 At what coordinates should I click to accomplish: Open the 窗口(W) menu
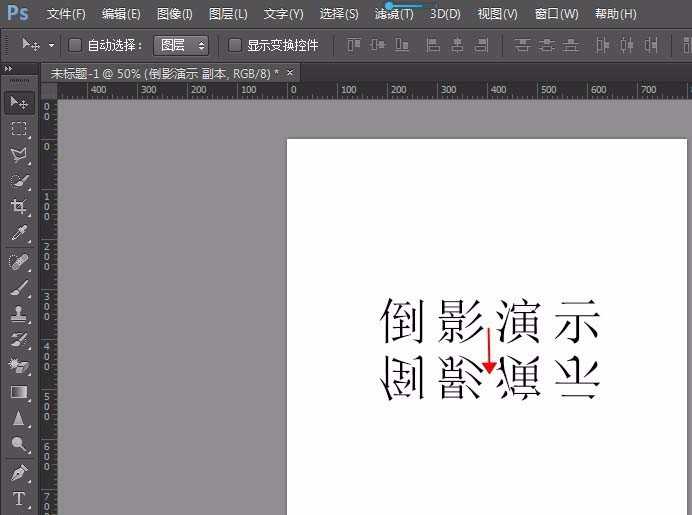coord(556,14)
